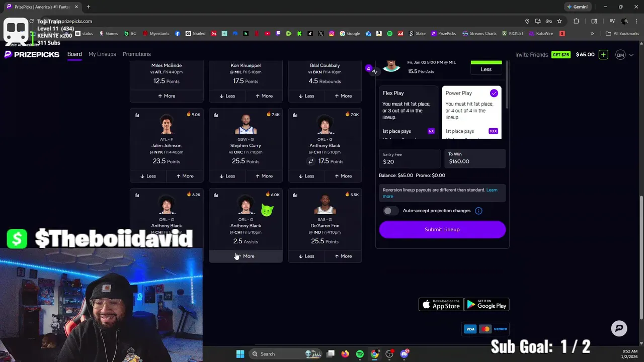Click the swap icon beside Anthony Black 17.5

[x=311, y=161]
